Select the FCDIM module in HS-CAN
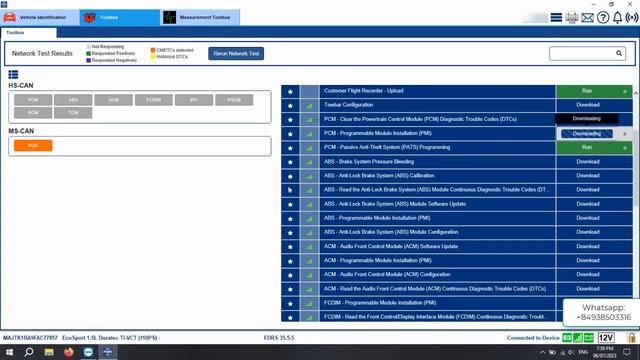640x360 pixels. tap(154, 100)
